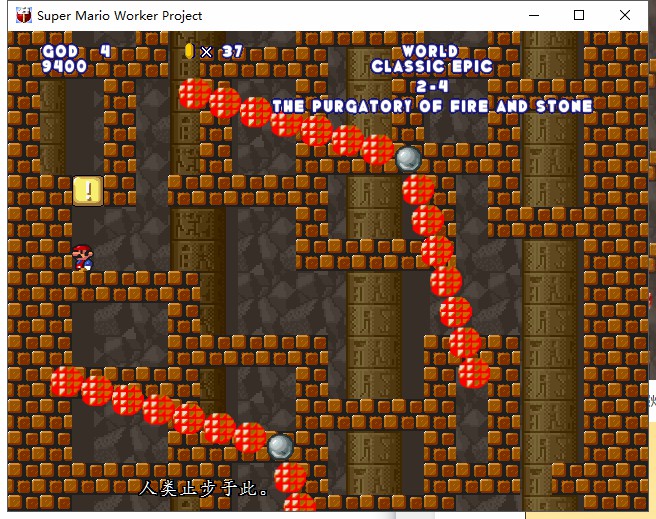Click the level title THE PURGATORY OF FIRE AND STONE
656x519 pixels.
click(433, 106)
